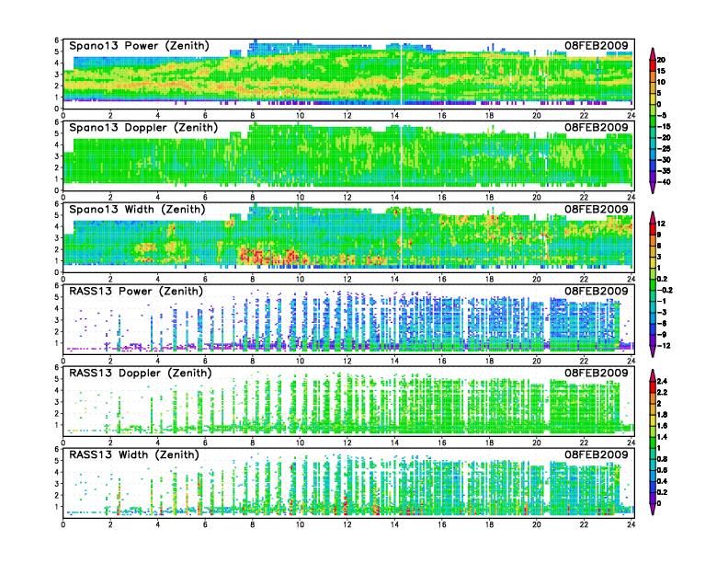
Task: Click the '-9' label on the middle colorbar
Action: click(662, 335)
